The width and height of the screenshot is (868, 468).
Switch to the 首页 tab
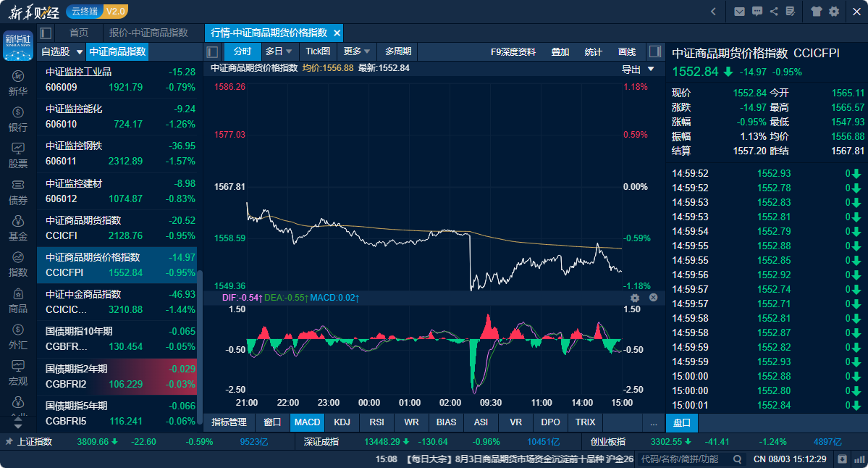click(79, 33)
